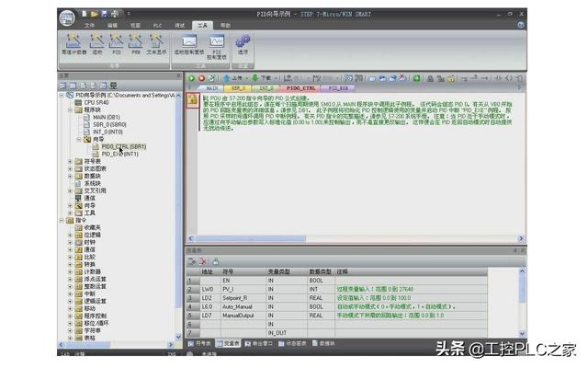The height and width of the screenshot is (368, 588).
Task: Click the save icon in quick access bar
Action: pos(104,14)
